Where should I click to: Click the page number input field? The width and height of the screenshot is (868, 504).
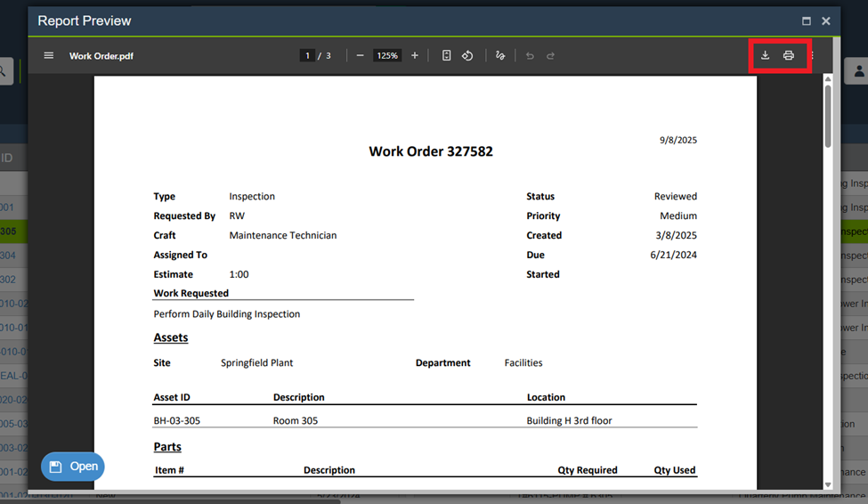(x=307, y=55)
